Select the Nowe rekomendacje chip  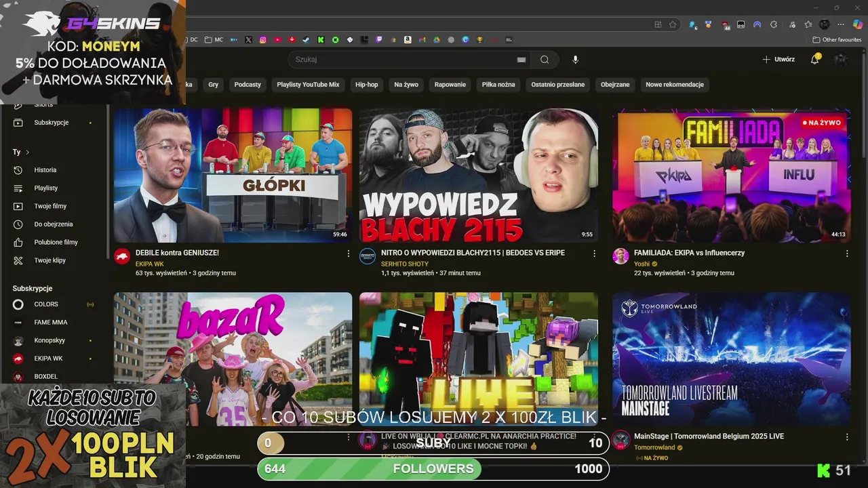click(x=675, y=85)
